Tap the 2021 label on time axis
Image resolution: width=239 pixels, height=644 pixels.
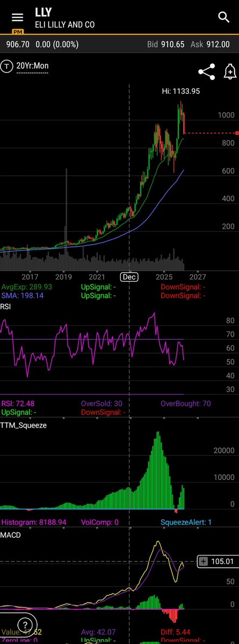pos(97,277)
